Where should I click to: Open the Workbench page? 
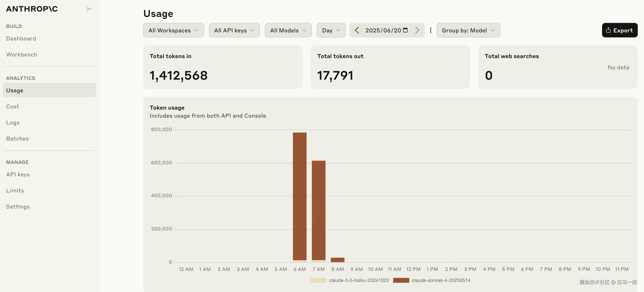pyautogui.click(x=21, y=54)
